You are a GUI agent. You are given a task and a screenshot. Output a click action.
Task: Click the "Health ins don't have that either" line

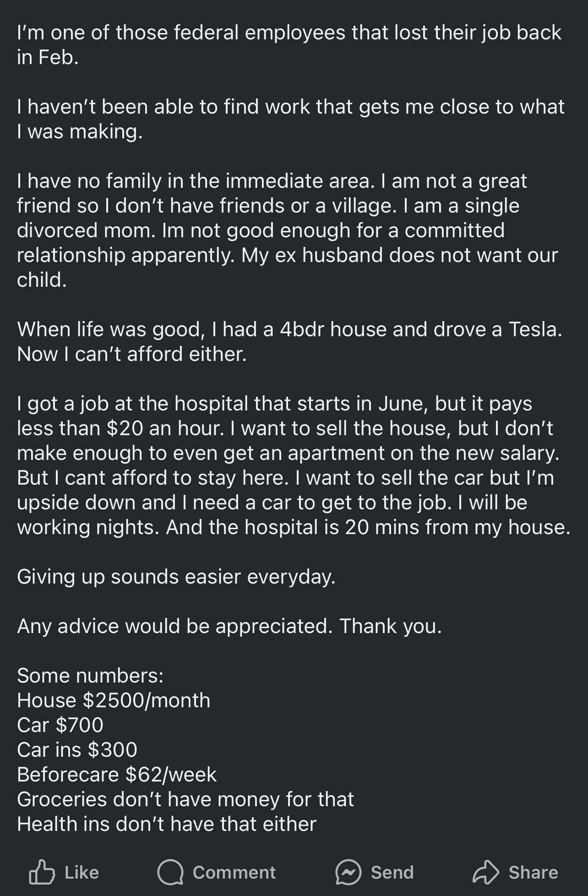pyautogui.click(x=167, y=824)
